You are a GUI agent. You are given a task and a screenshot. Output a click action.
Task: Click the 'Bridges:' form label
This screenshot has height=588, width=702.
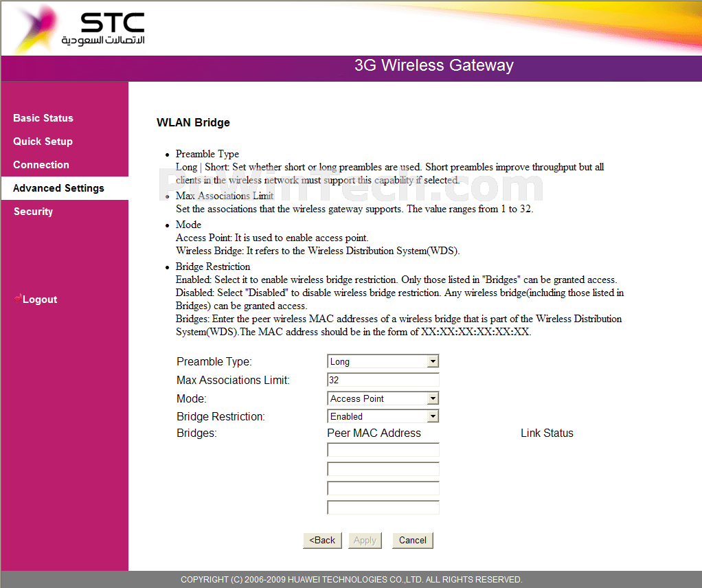click(x=196, y=433)
